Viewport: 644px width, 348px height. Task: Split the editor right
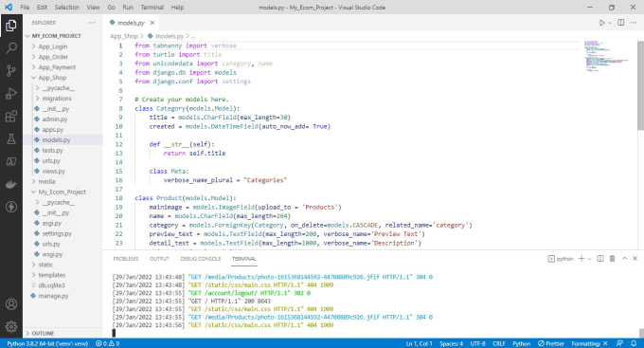coord(621,23)
